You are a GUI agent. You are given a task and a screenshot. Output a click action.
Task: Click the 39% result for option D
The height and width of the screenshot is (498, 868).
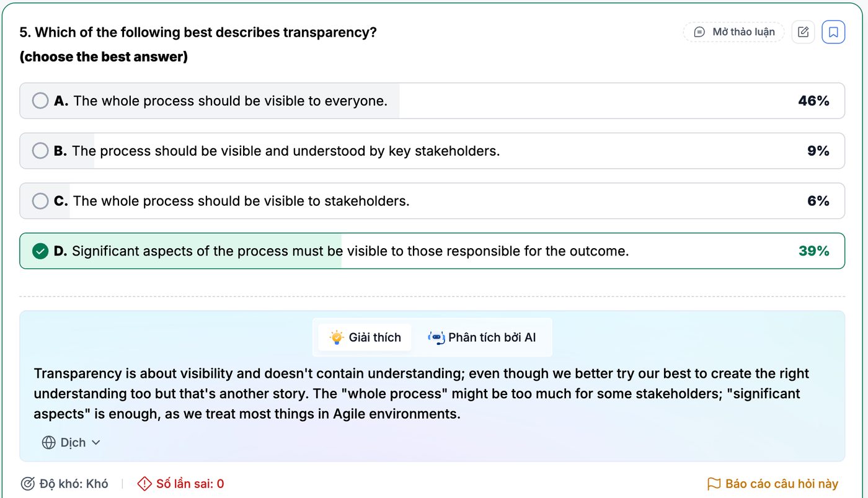813,251
